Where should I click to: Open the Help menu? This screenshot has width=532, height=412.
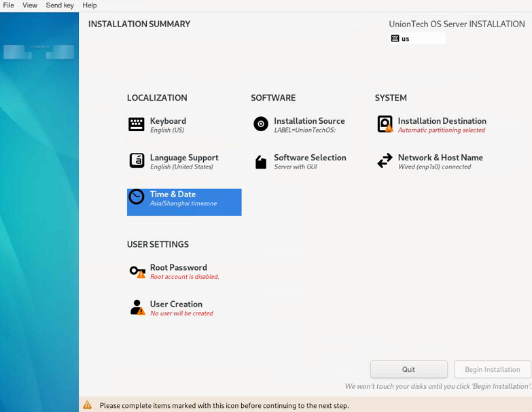[90, 5]
